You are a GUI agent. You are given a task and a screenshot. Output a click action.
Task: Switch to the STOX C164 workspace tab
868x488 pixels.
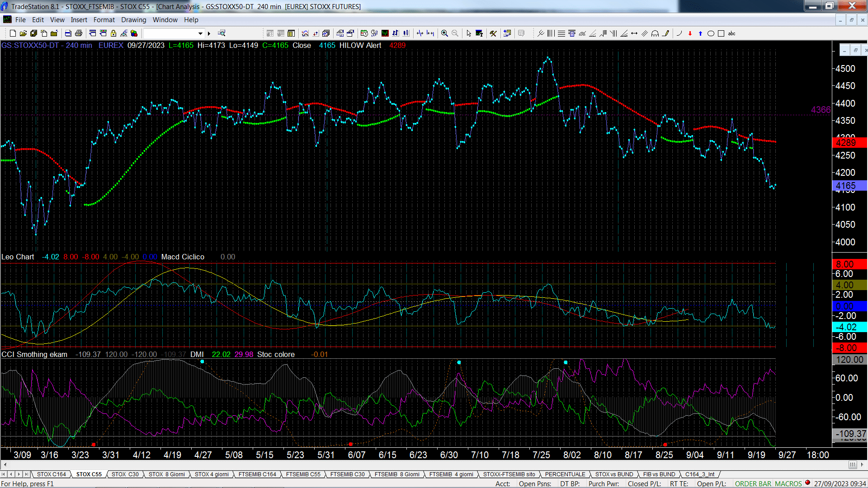[x=51, y=474]
